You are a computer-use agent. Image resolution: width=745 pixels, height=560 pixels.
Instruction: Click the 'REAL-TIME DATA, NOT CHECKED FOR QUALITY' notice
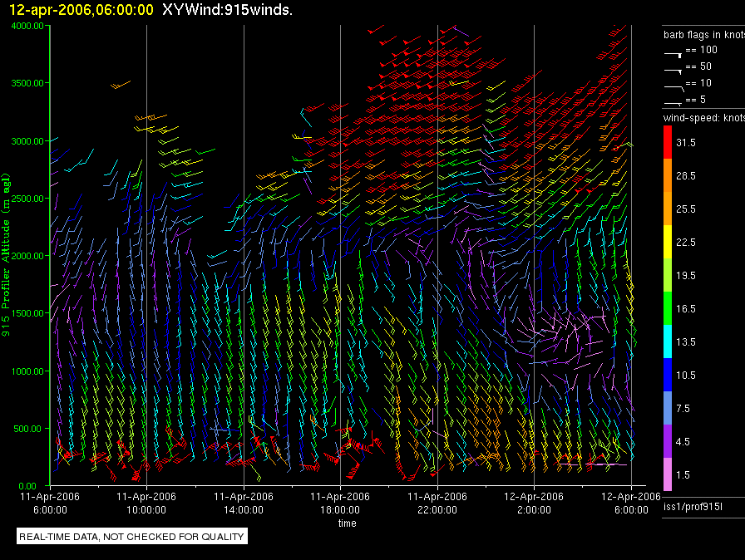[x=131, y=537]
